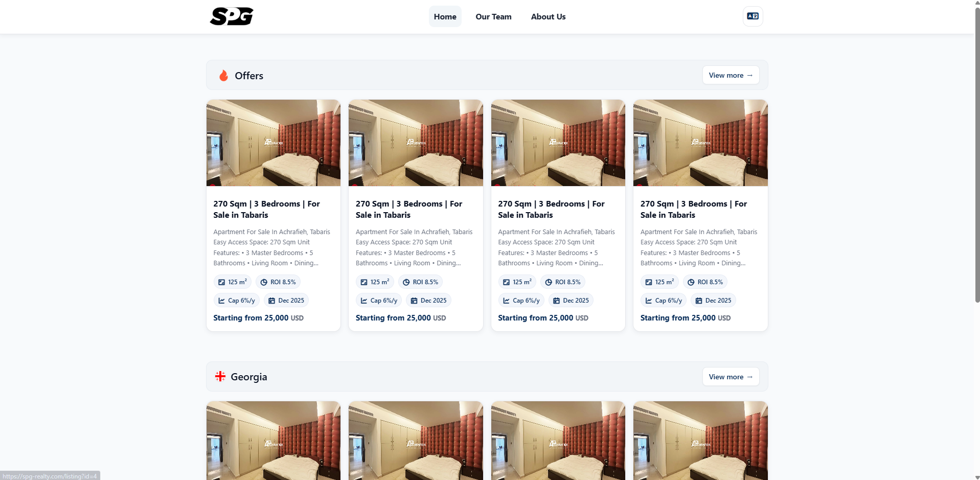This screenshot has height=480, width=980.
Task: Open the language switcher icon
Action: click(753, 16)
